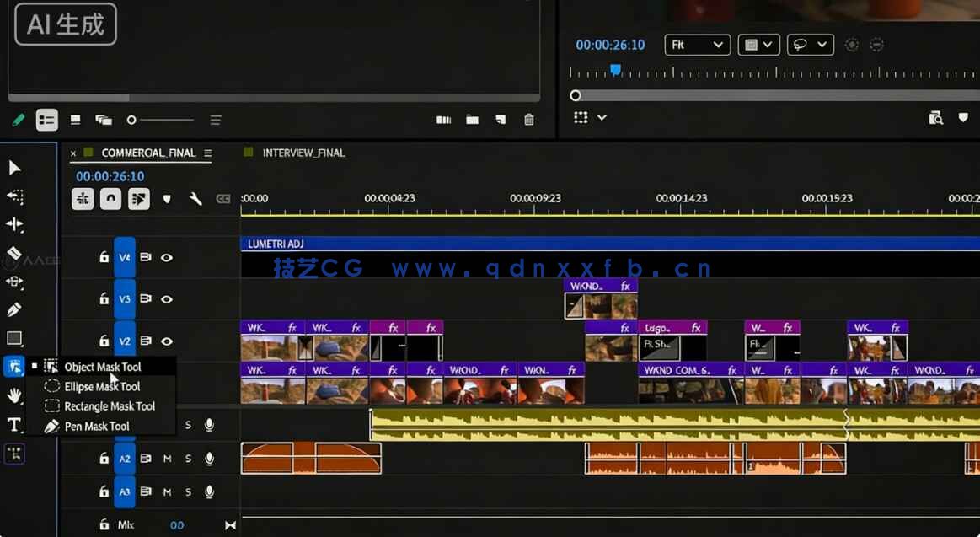The width and height of the screenshot is (980, 537).
Task: Click the trash icon in the Project panel
Action: [528, 120]
